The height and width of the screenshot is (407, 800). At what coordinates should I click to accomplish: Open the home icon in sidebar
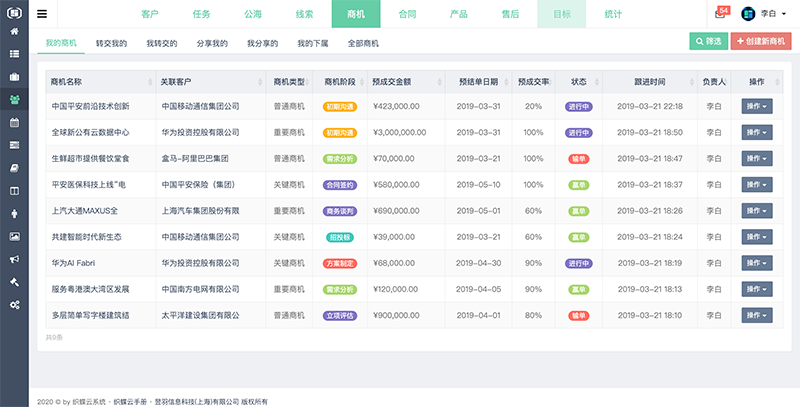pos(14,32)
